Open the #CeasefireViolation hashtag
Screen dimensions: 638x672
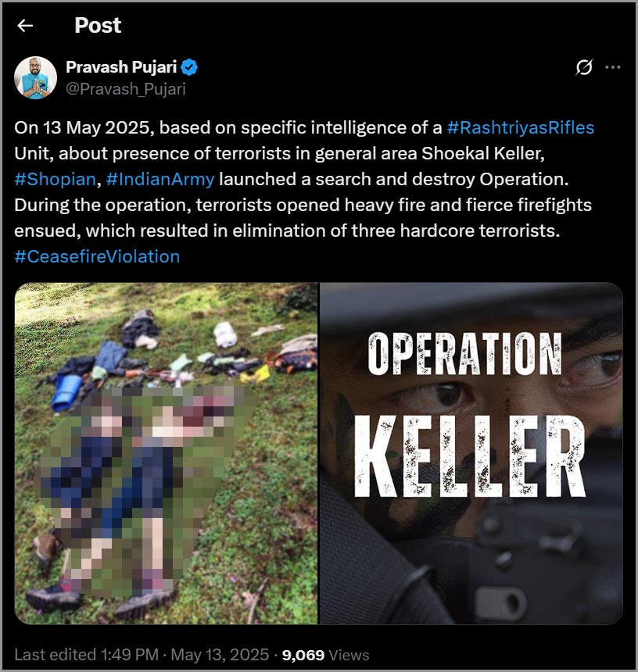click(97, 256)
